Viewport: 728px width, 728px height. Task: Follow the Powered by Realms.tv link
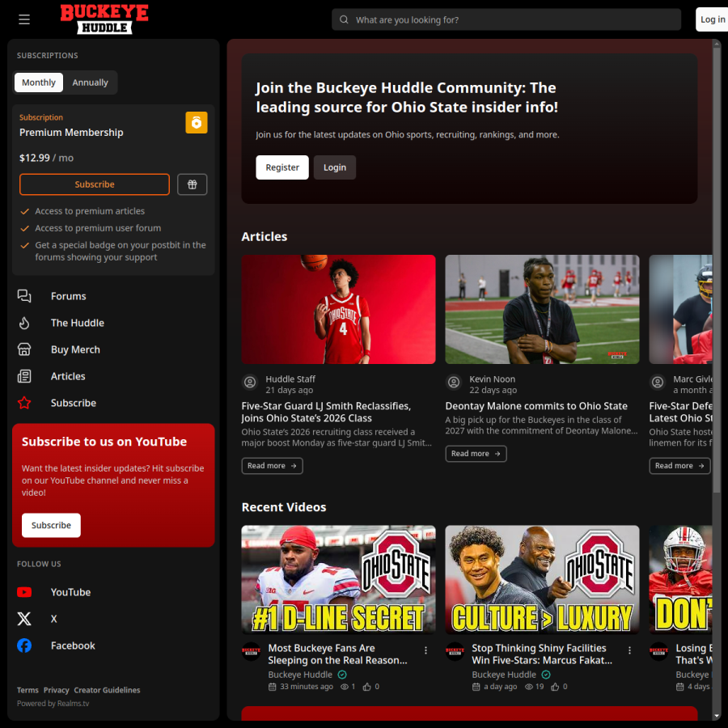pos(53,704)
